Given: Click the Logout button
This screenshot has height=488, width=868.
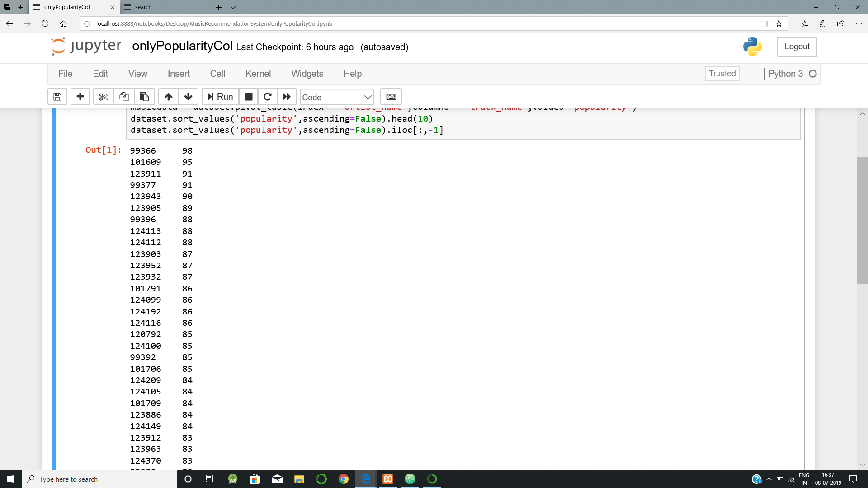Looking at the screenshot, I should 797,47.
